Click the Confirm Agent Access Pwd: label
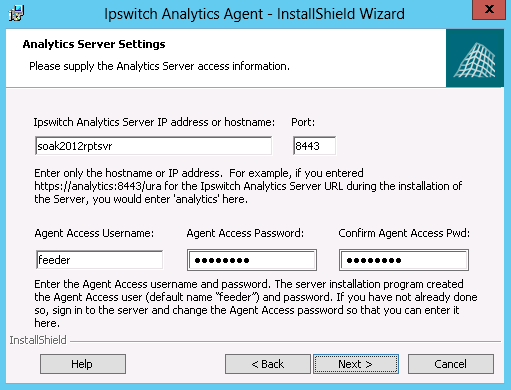 404,233
